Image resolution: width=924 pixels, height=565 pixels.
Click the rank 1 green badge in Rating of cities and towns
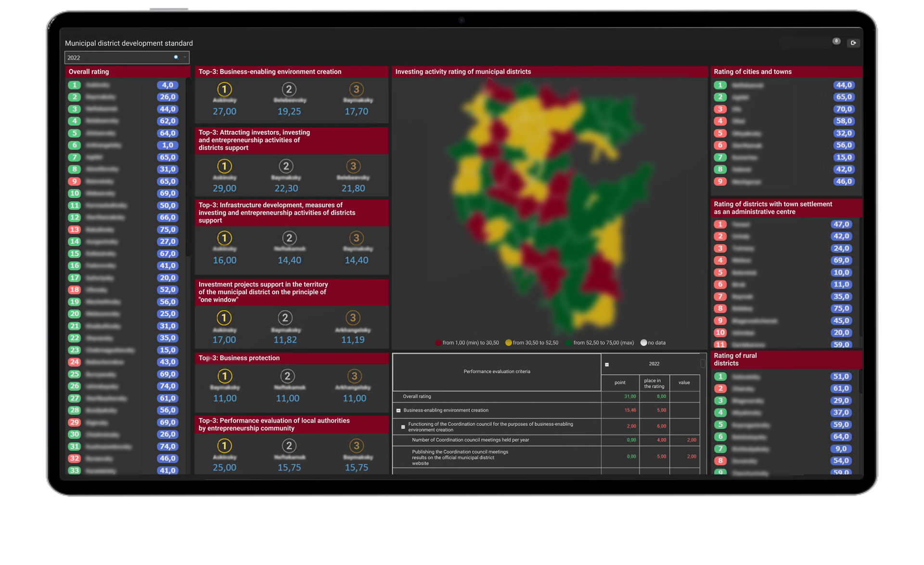pos(720,85)
